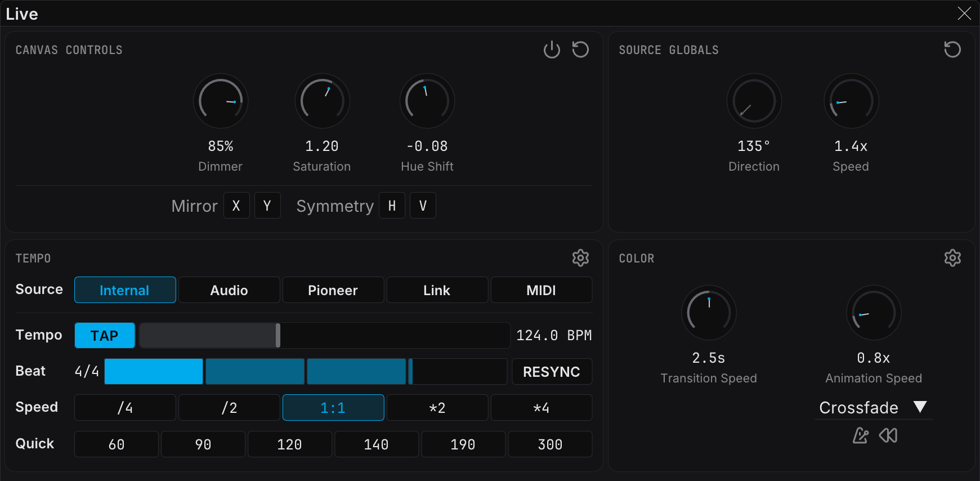This screenshot has height=481, width=980.
Task: Set quick tempo 120
Action: (290, 444)
